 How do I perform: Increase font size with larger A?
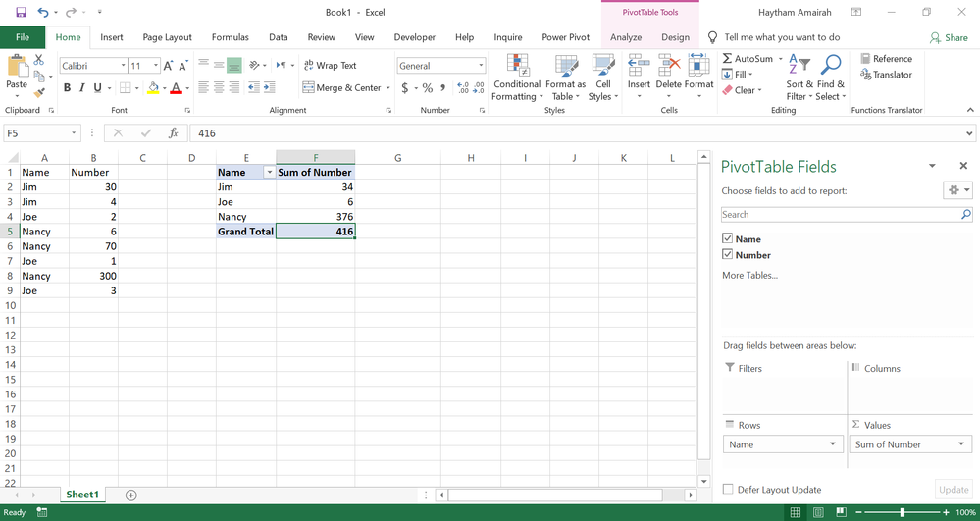[168, 66]
